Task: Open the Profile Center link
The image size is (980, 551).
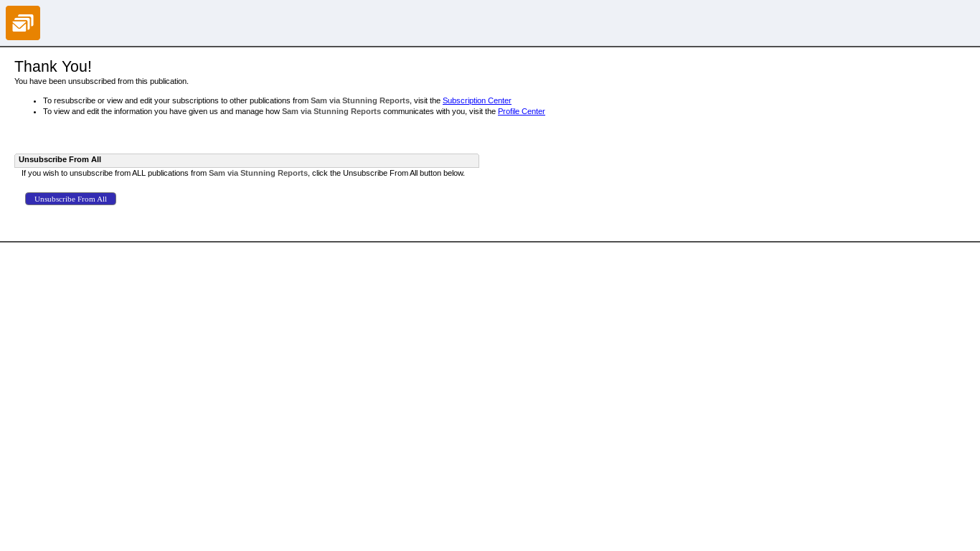Action: coord(522,111)
